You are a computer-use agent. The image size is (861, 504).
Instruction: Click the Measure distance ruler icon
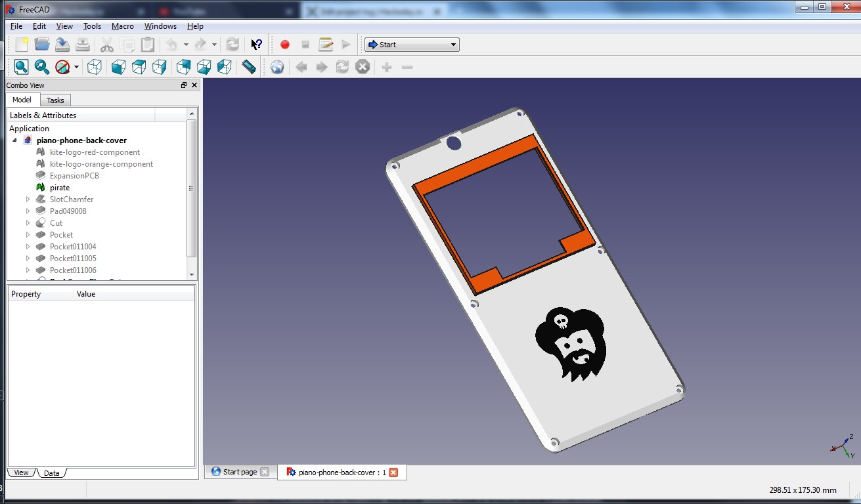click(249, 67)
